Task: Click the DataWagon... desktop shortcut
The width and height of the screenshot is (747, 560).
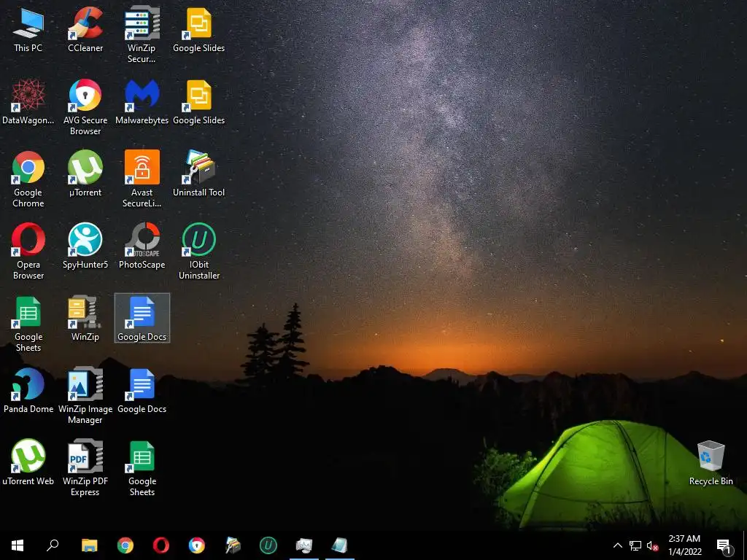Action: [28, 102]
